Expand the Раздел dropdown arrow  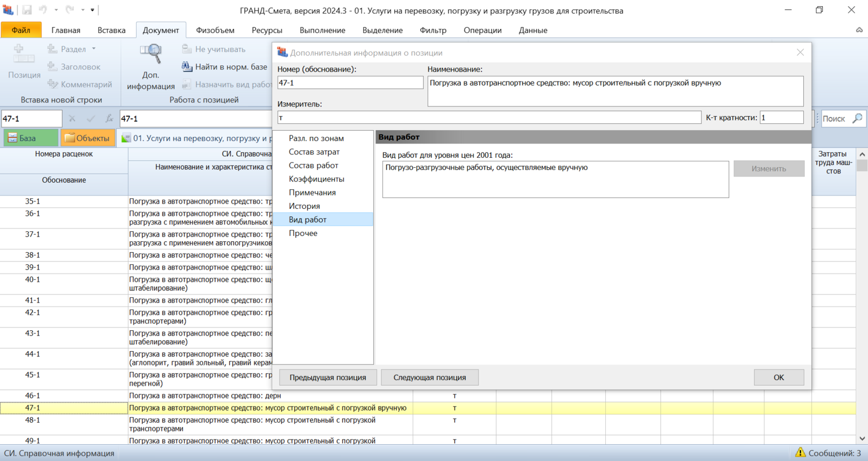(x=94, y=49)
